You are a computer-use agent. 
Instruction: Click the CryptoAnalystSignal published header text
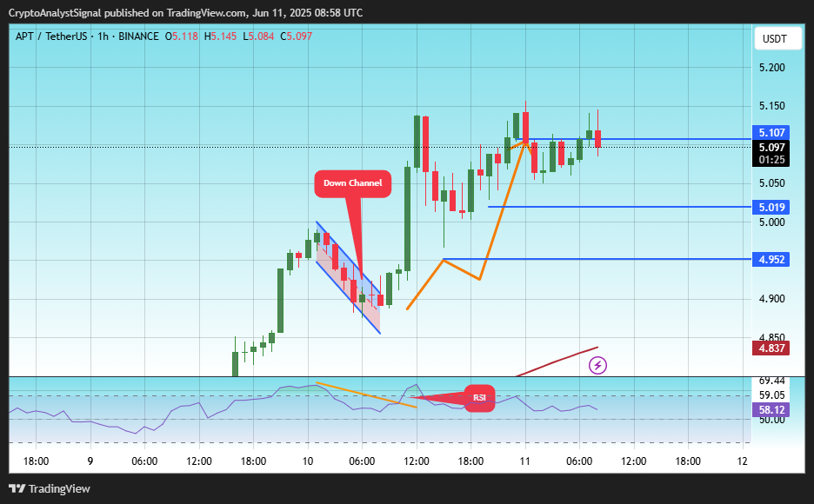186,12
